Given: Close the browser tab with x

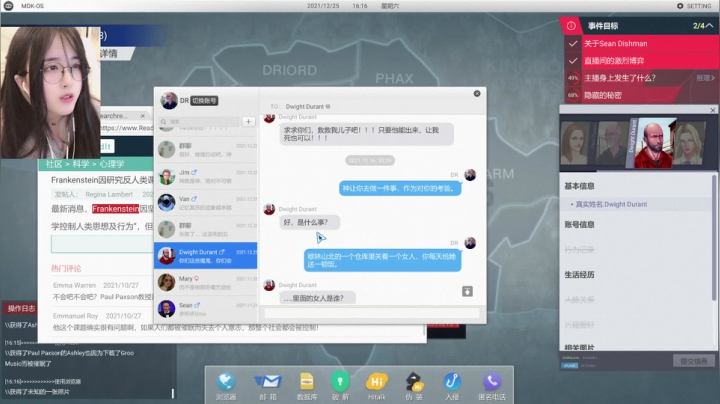Looking at the screenshot, I should (x=143, y=116).
